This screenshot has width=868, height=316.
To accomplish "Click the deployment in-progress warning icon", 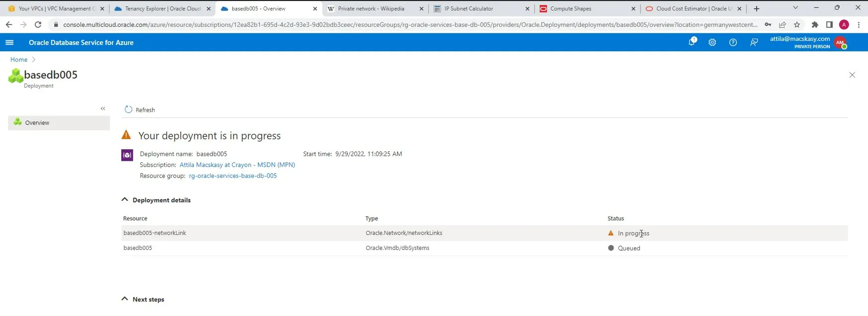I will point(126,135).
